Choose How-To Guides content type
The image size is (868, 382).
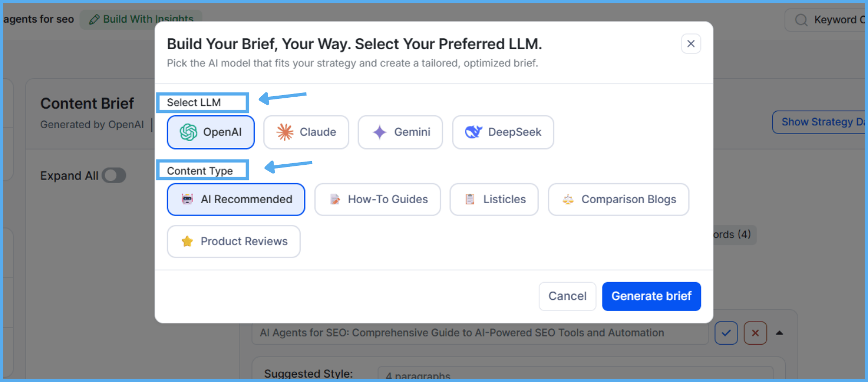coord(377,199)
